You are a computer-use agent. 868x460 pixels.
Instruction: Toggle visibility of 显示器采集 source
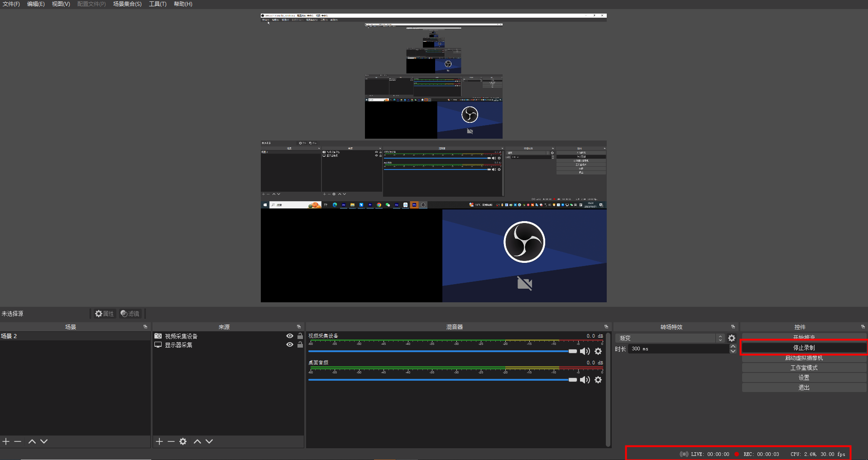click(x=290, y=345)
